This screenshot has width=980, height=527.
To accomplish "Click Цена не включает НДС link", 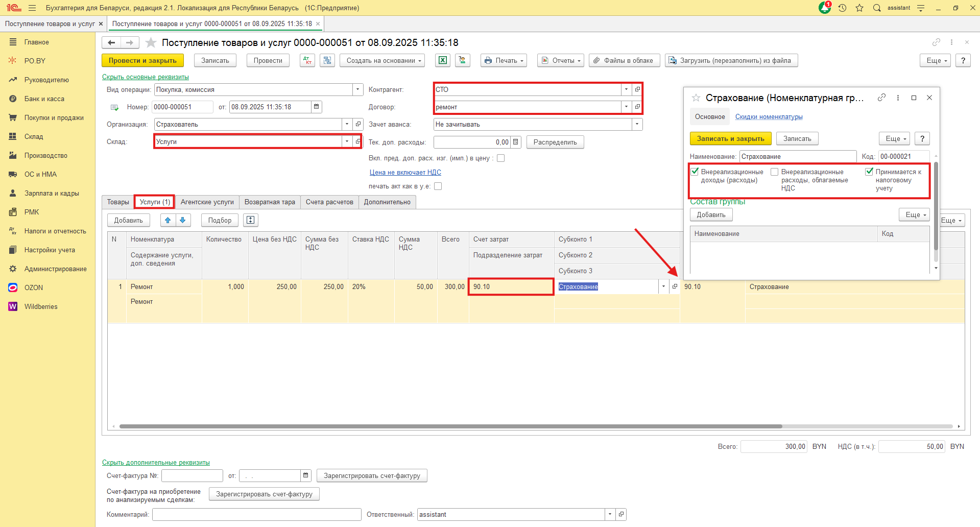I will pyautogui.click(x=405, y=172).
